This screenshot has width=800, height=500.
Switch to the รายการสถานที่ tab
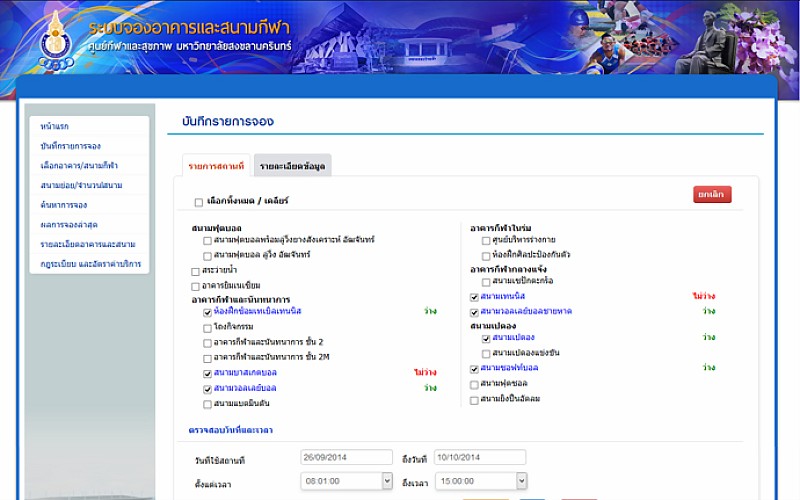point(216,166)
